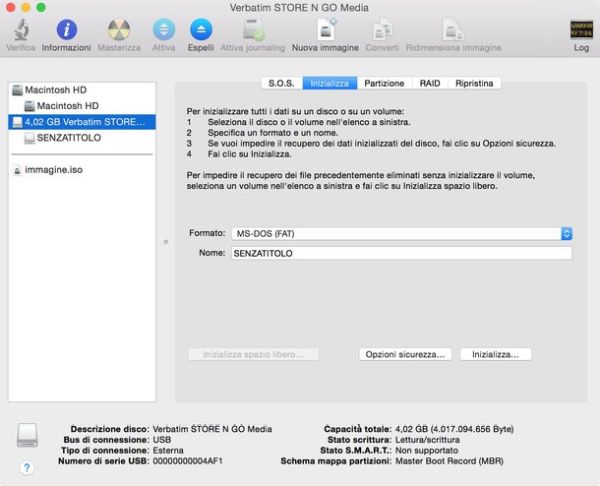Select the SENZATITOLO volume in the sidebar
Screen dimensions: 600x486
point(82,138)
